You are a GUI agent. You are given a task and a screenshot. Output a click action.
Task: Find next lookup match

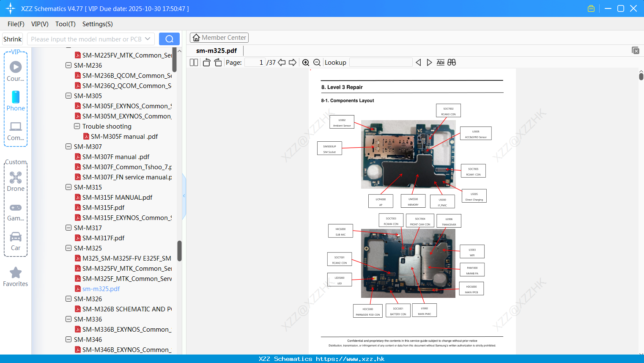429,63
